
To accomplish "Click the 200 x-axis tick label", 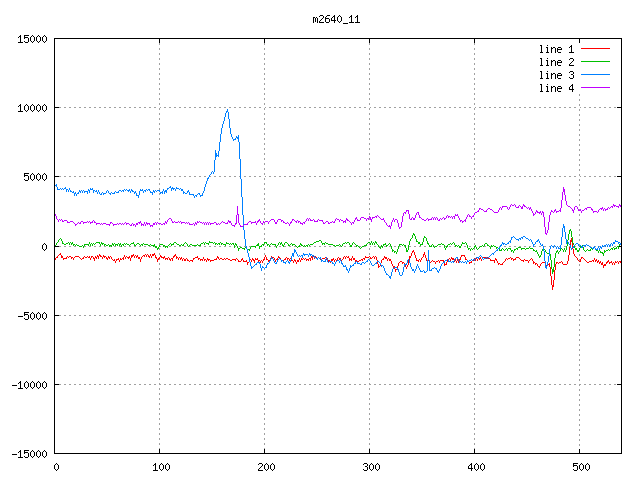I will pos(265,467).
